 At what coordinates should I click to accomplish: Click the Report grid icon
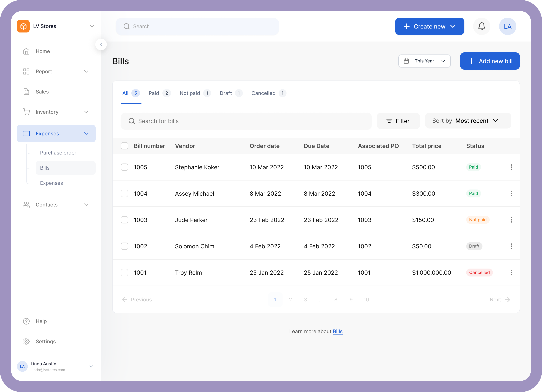pyautogui.click(x=26, y=71)
